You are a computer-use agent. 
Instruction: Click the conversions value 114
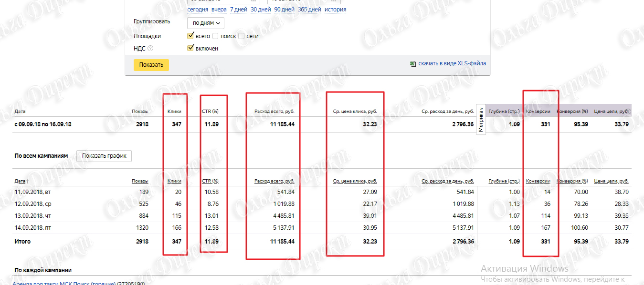(546, 216)
